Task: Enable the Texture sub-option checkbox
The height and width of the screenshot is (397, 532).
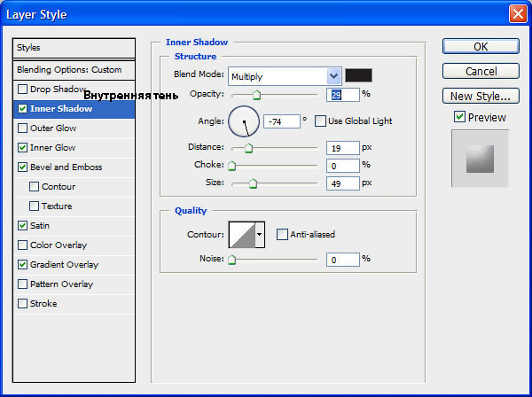Action: point(34,206)
